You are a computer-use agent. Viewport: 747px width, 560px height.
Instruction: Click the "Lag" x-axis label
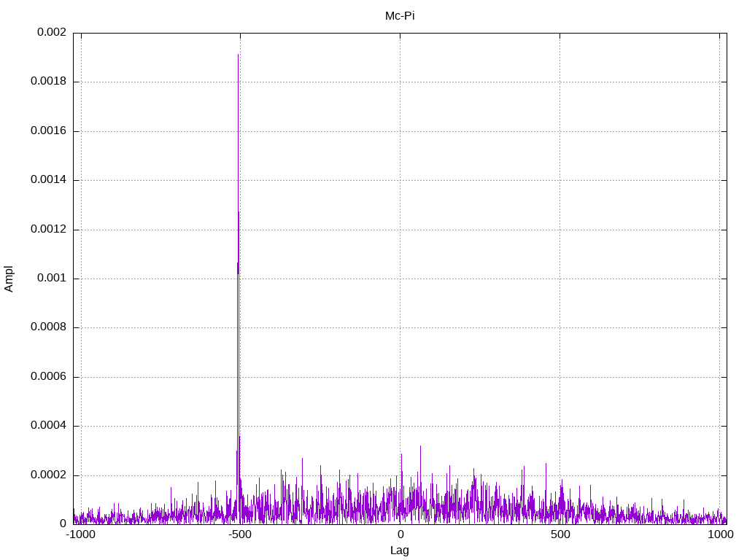click(400, 551)
